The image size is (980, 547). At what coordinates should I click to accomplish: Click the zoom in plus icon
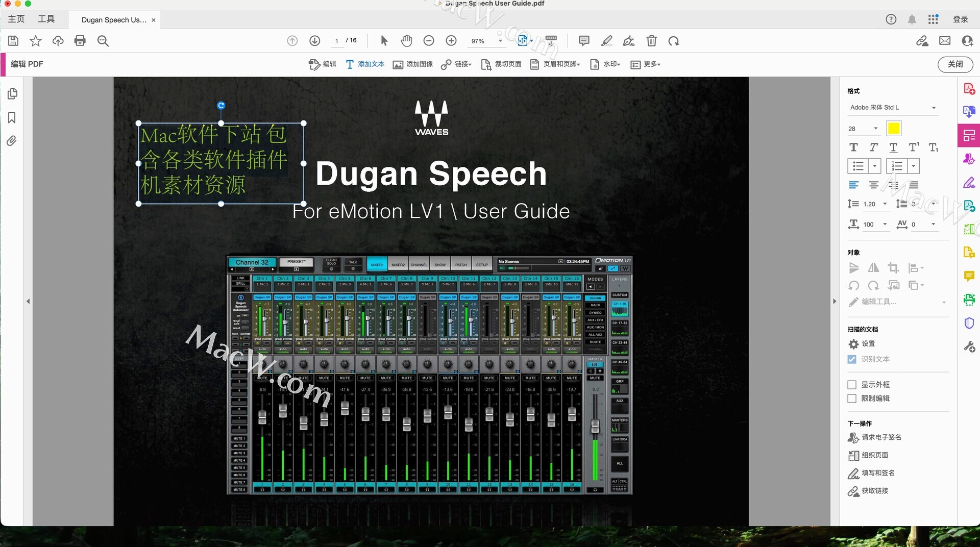(x=451, y=41)
